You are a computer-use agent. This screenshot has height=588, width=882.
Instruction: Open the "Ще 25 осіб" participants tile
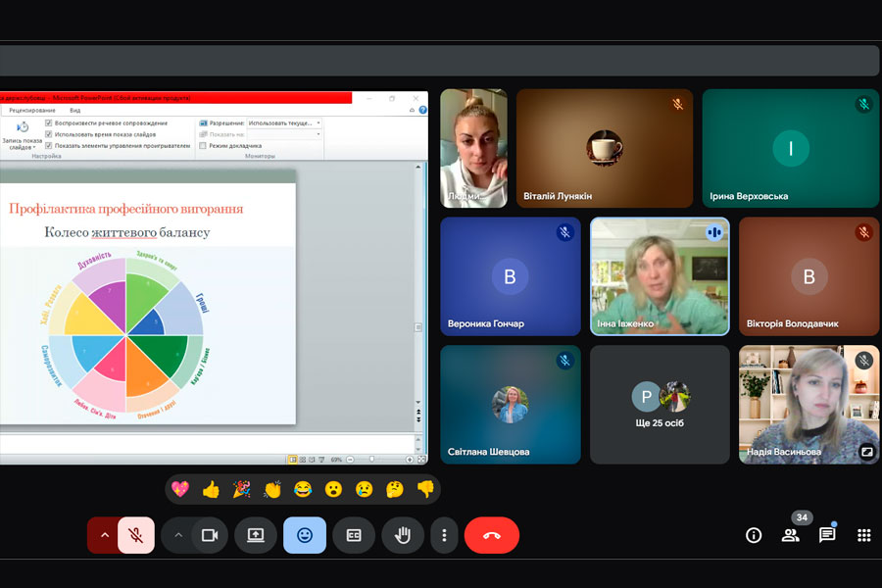pyautogui.click(x=660, y=405)
